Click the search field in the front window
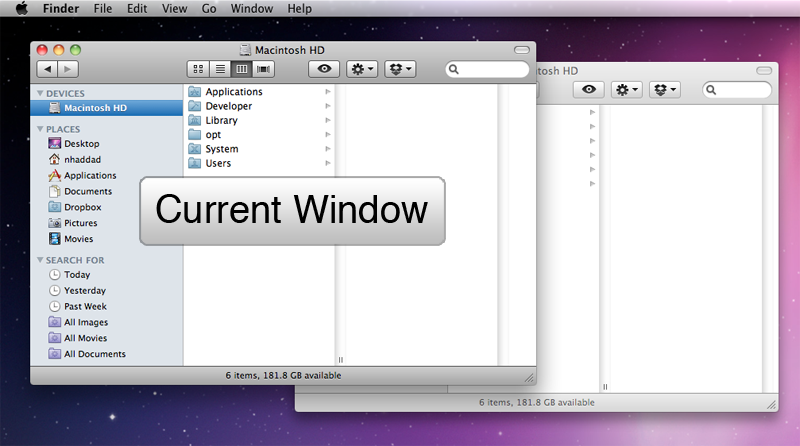 (488, 69)
